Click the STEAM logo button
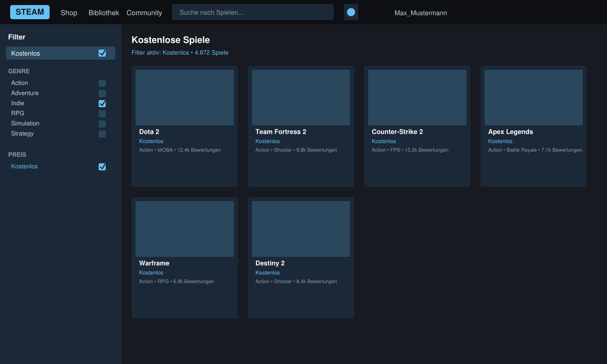 30,12
